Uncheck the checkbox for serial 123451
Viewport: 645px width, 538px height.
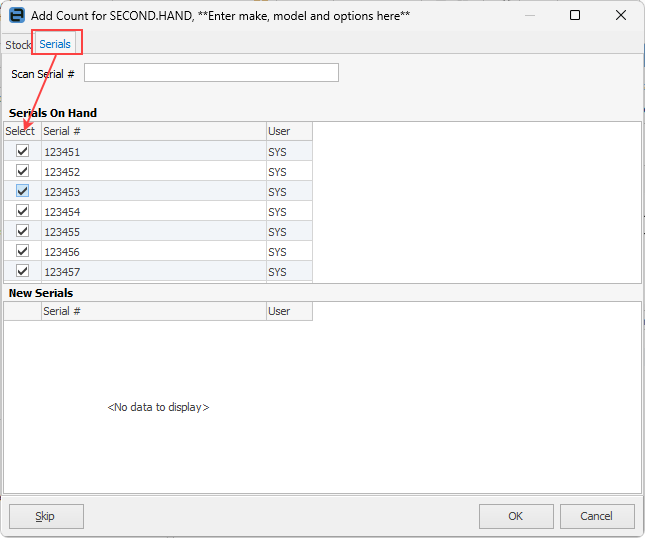(x=22, y=151)
